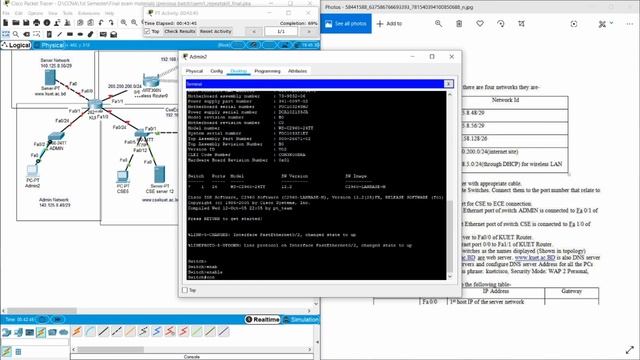
Task: Click the Add complex PDU open envelope icon
Action: point(113,34)
